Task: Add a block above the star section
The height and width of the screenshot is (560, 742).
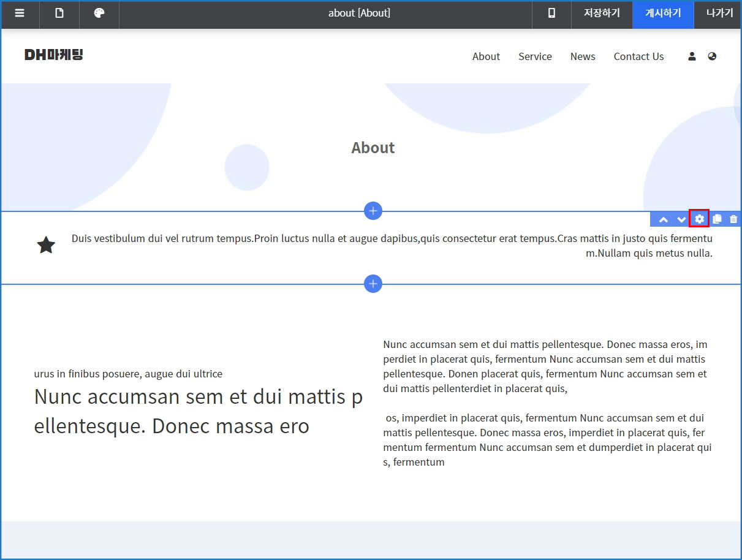Action: coord(373,211)
